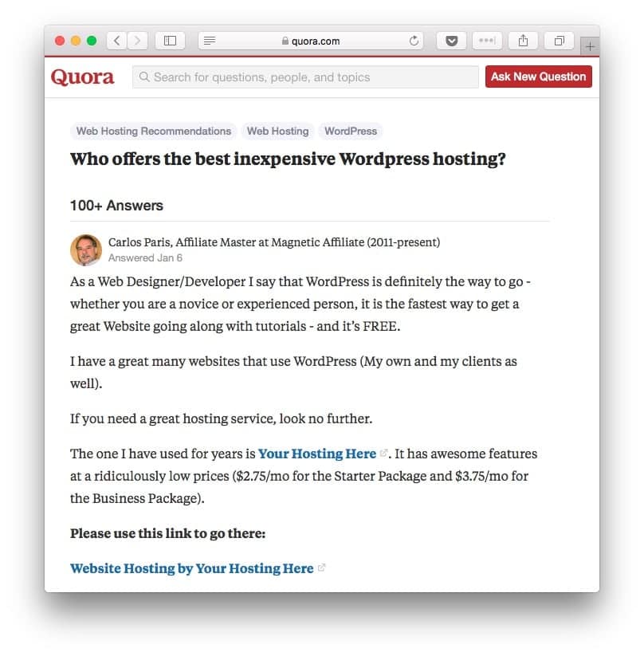Open the external link icon beside Your Hosting Here

tap(385, 450)
